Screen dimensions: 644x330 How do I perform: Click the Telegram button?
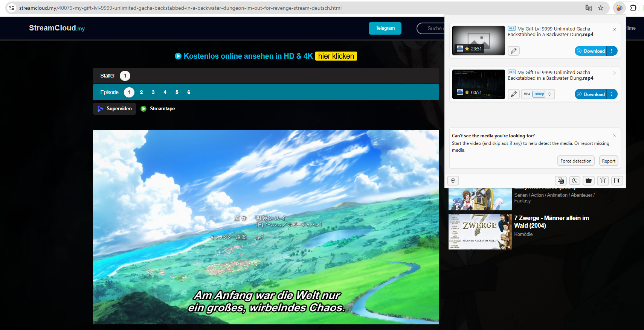[385, 28]
